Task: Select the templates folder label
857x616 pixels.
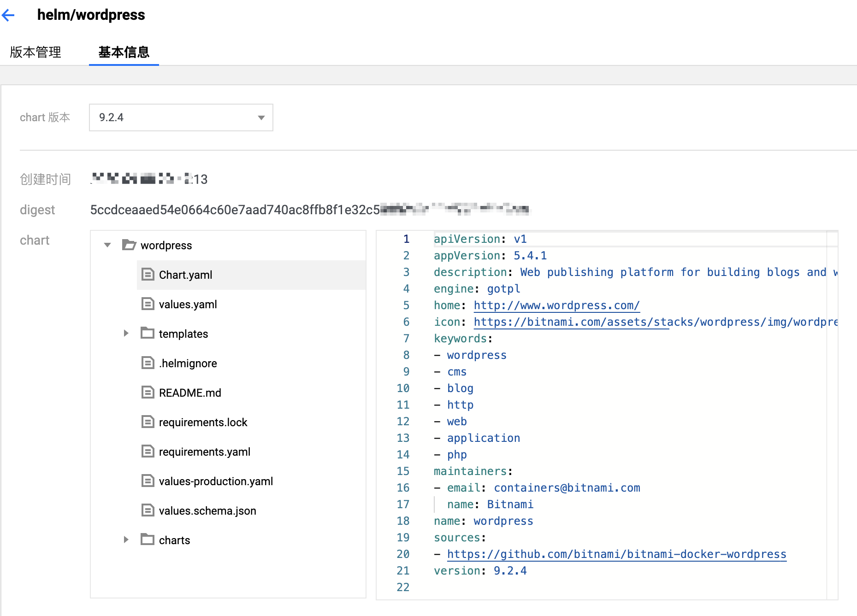Action: 183,334
